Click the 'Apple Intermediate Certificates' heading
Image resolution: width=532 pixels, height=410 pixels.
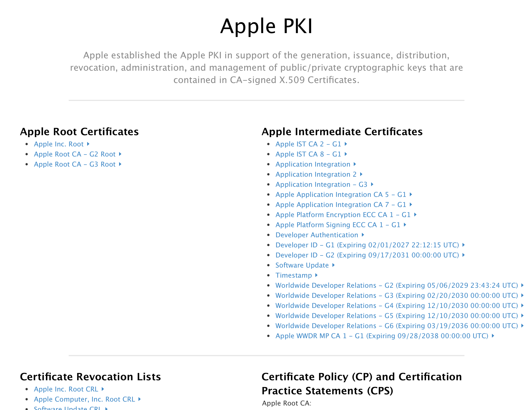click(x=342, y=132)
